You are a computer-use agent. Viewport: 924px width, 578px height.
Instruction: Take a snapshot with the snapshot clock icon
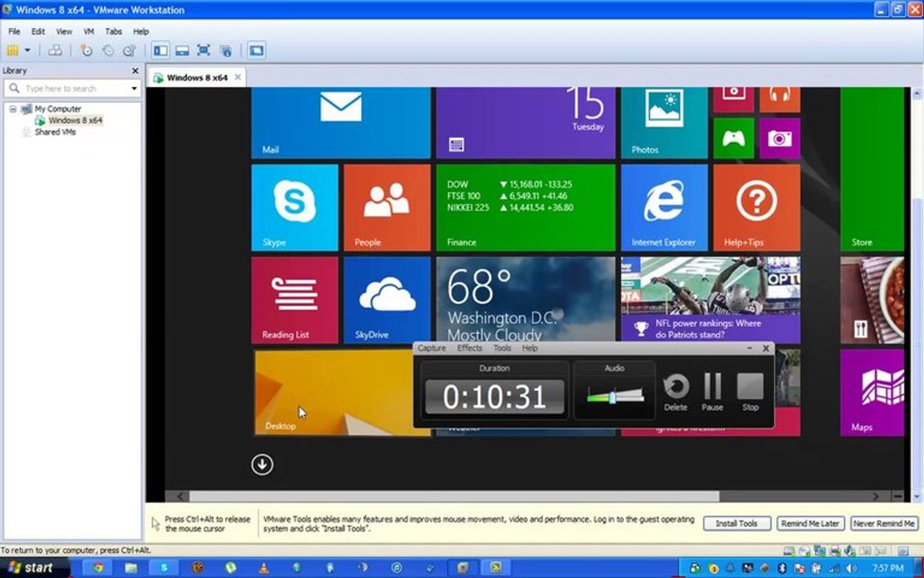pos(87,51)
